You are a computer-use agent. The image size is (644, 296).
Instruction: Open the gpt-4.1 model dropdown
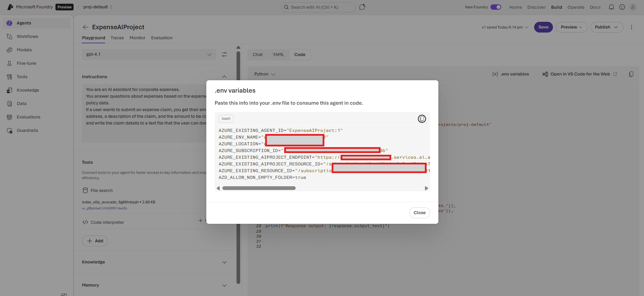click(149, 54)
